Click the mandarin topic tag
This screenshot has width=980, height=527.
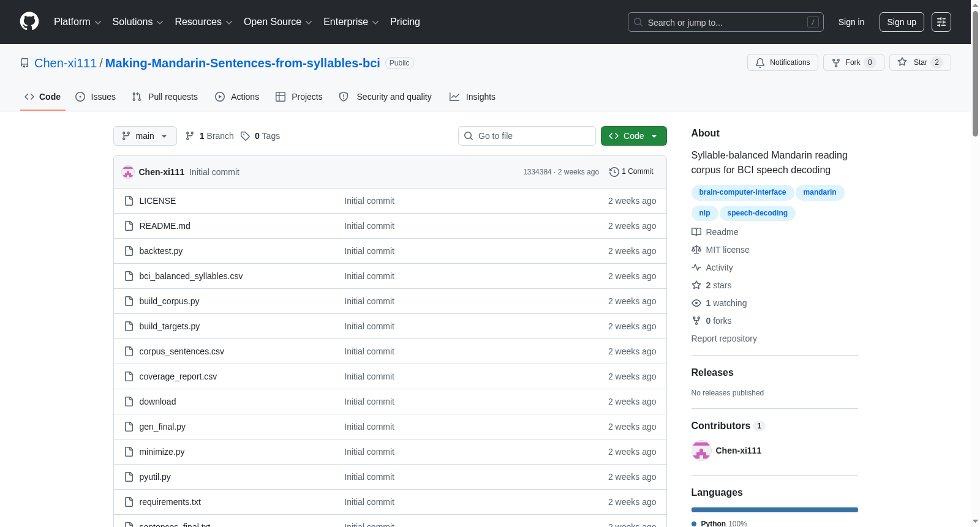(x=820, y=192)
